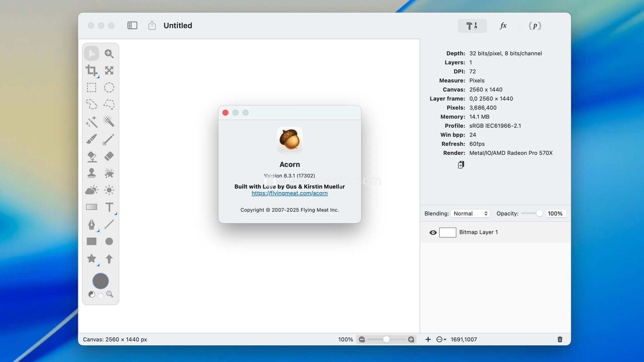Pick the Eraser tool

(109, 156)
